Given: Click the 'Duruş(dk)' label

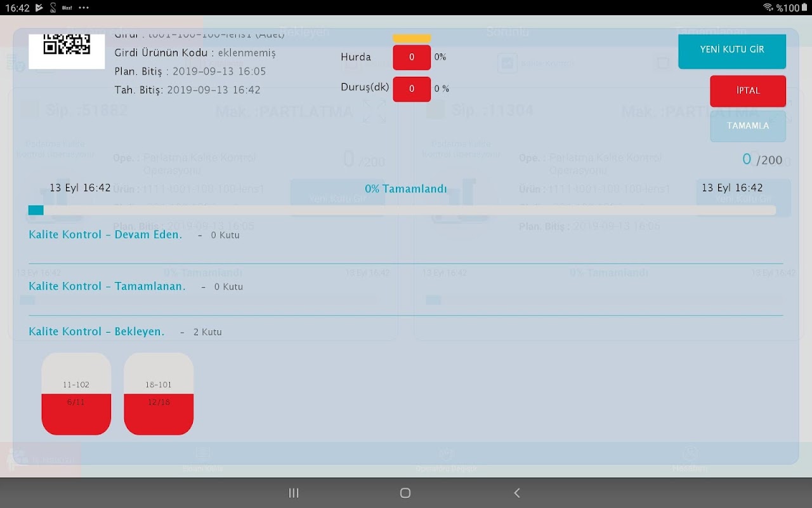Looking at the screenshot, I should pos(365,88).
